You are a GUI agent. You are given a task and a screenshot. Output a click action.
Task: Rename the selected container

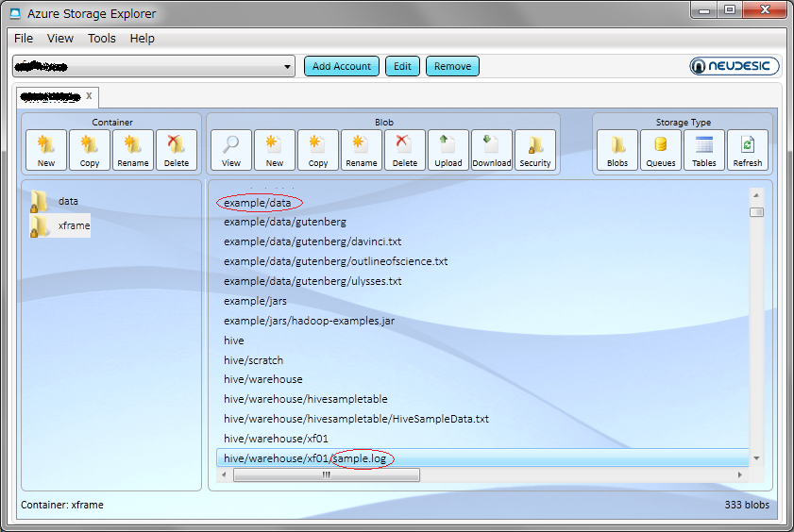pos(133,150)
